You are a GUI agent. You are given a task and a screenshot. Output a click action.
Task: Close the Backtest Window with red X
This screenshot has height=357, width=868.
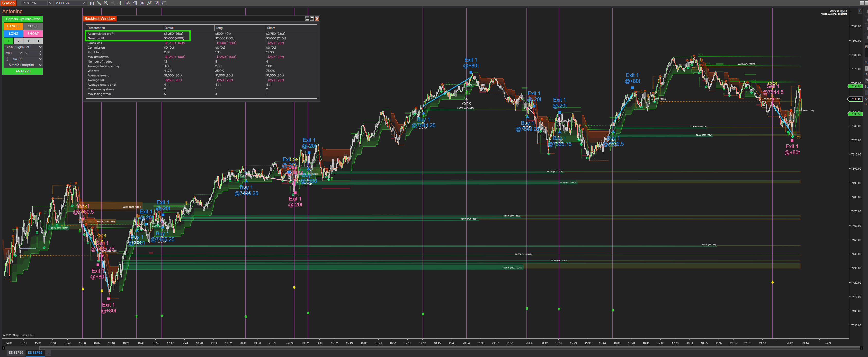(x=317, y=19)
